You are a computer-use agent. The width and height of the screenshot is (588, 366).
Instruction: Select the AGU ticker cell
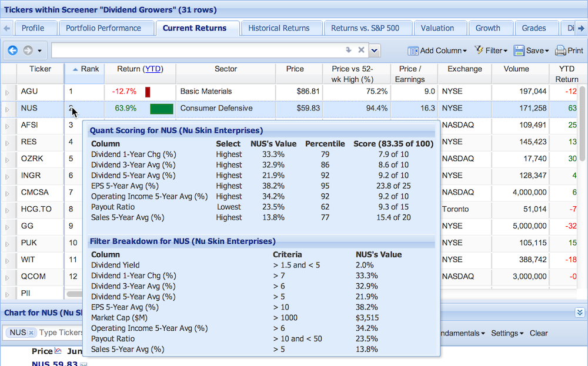40,92
